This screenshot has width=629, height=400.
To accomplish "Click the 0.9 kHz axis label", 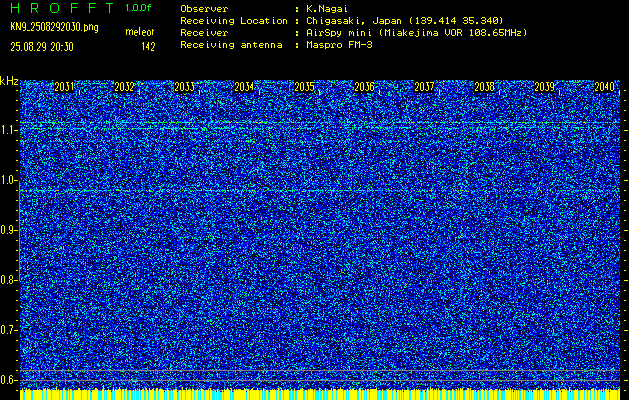I will pos(7,230).
